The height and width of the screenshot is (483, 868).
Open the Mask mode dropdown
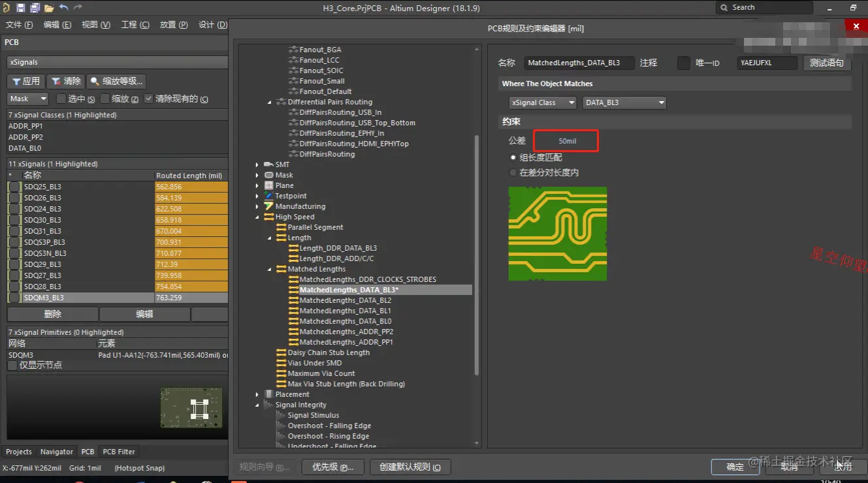pyautogui.click(x=28, y=99)
